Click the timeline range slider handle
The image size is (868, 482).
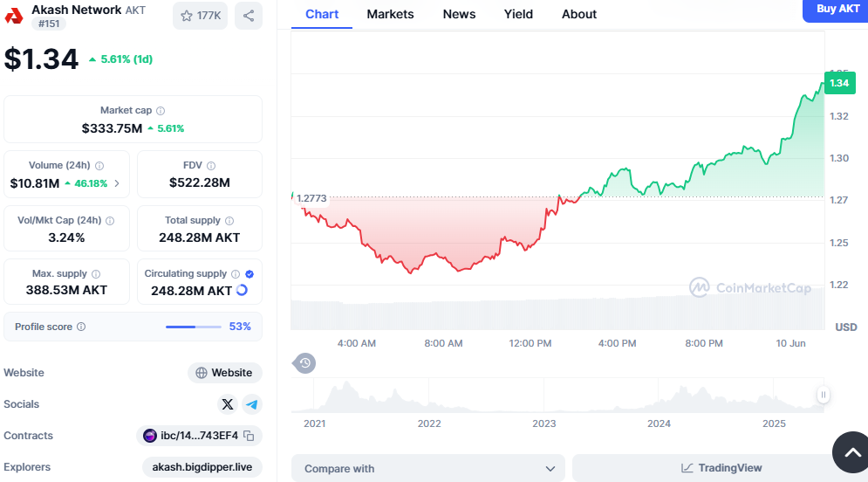coord(822,396)
